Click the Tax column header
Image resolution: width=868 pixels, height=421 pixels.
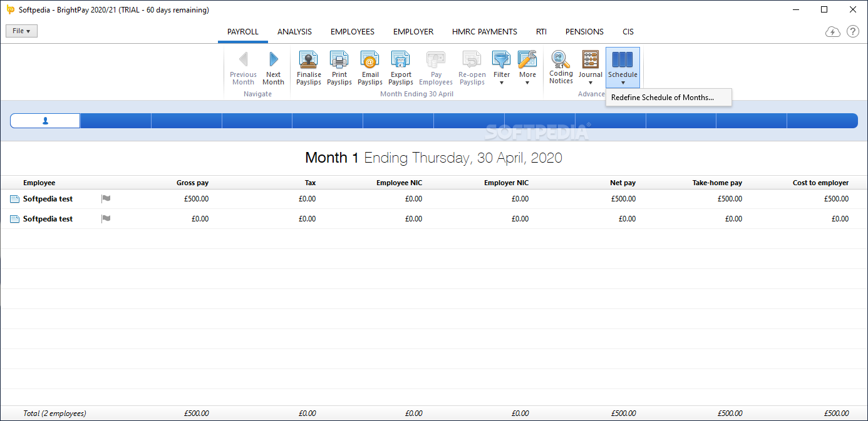pyautogui.click(x=309, y=183)
